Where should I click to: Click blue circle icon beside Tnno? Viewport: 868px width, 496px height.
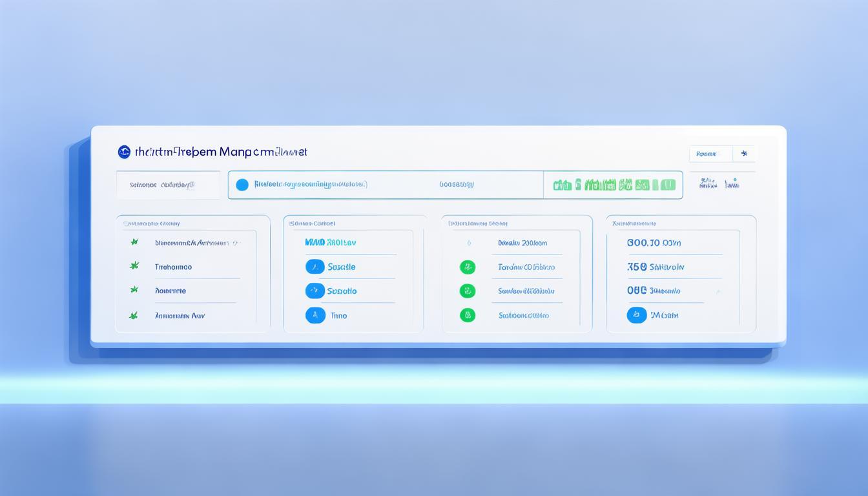315,315
